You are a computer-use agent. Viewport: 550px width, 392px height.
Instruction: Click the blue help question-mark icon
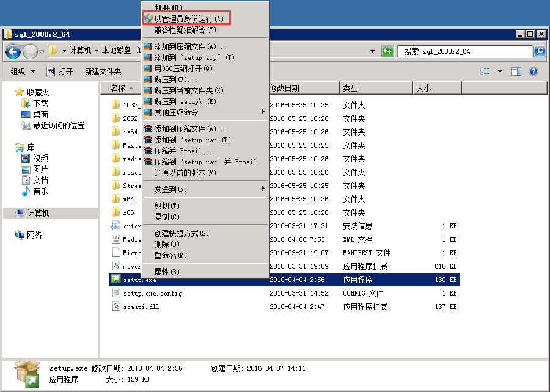point(533,71)
